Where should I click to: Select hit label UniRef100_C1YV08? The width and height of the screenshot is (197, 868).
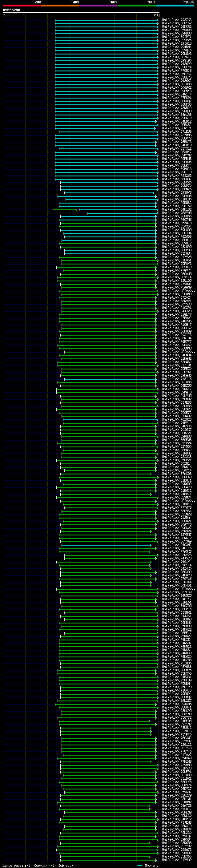[x=177, y=257]
